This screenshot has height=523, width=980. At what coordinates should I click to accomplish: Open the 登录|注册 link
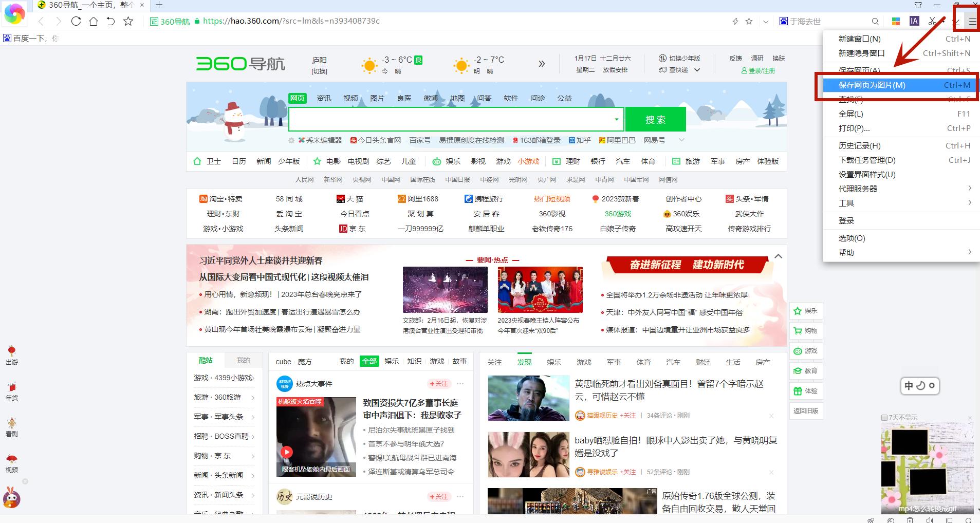click(762, 70)
